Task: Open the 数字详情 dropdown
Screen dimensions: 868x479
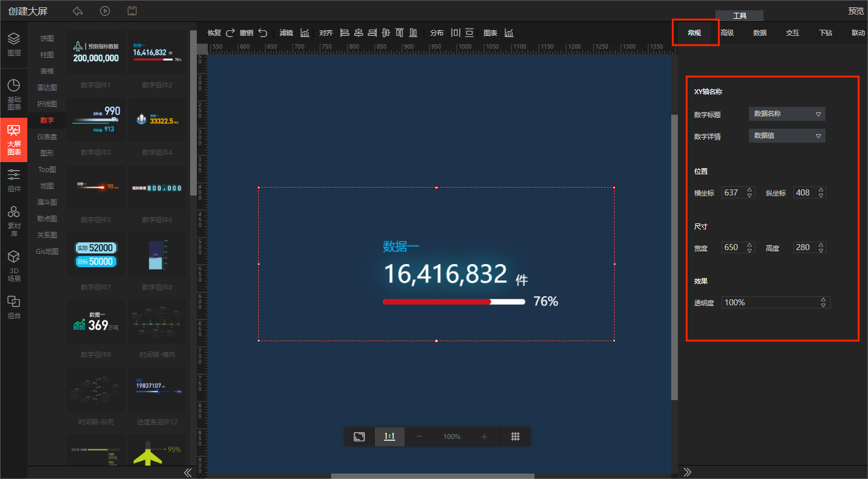Action: [x=787, y=136]
